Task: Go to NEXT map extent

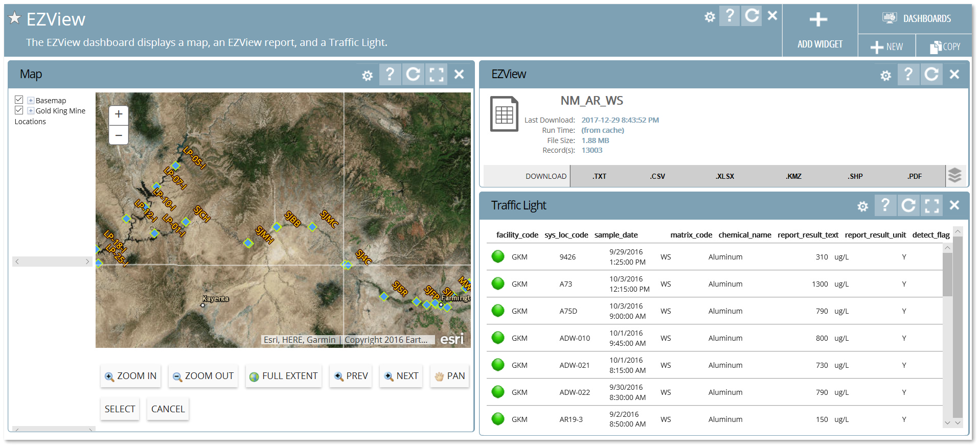Action: tap(401, 376)
